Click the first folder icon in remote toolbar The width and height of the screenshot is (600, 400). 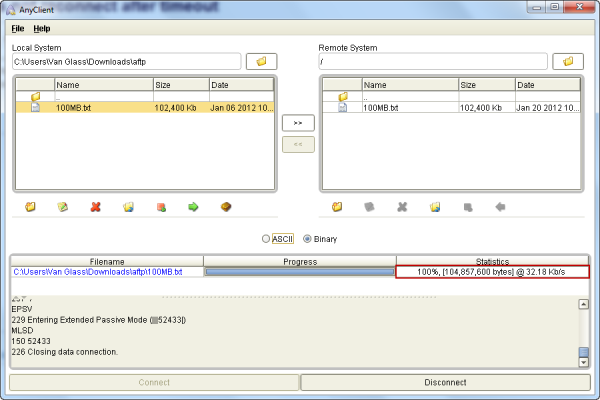tap(337, 207)
